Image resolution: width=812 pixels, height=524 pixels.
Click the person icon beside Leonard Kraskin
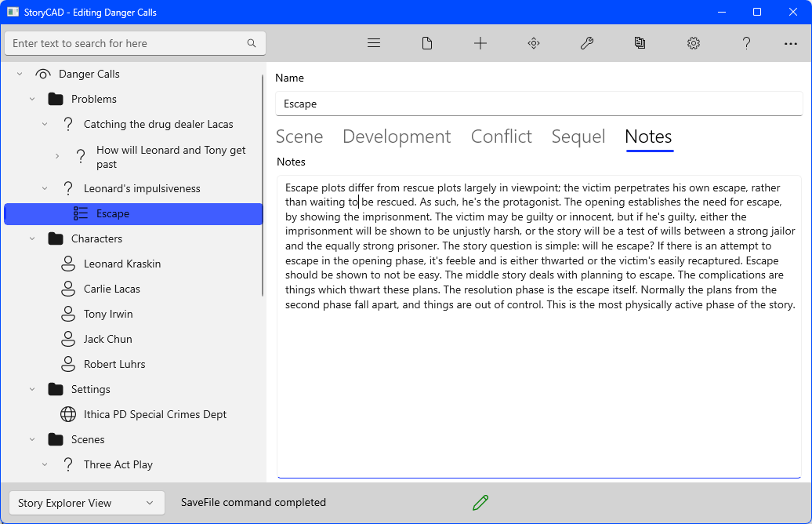click(68, 264)
